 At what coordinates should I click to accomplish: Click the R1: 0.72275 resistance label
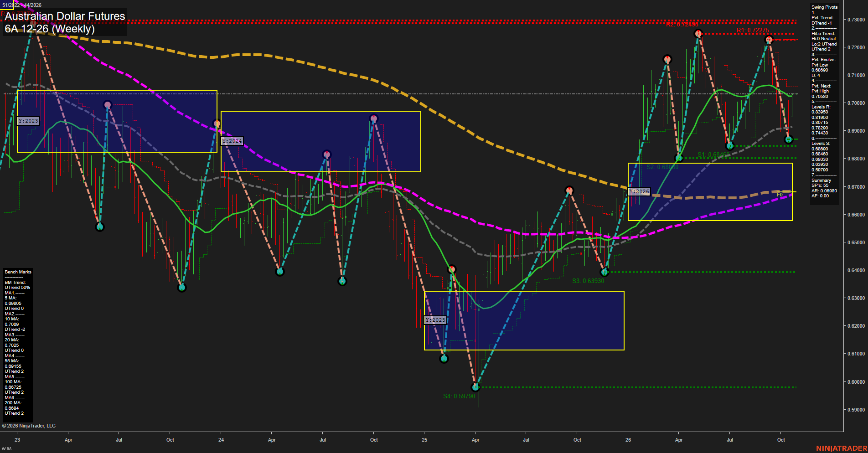(753, 31)
